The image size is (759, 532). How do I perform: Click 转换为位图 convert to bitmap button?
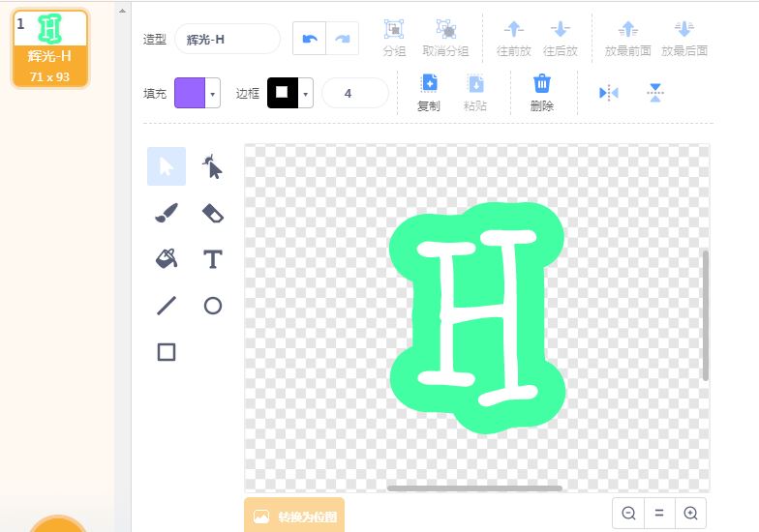pyautogui.click(x=294, y=517)
